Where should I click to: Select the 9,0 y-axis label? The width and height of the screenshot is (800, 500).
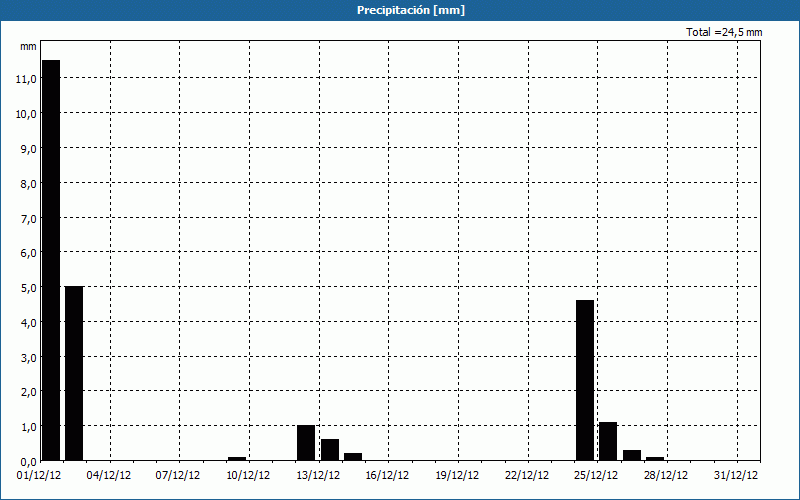click(x=28, y=149)
